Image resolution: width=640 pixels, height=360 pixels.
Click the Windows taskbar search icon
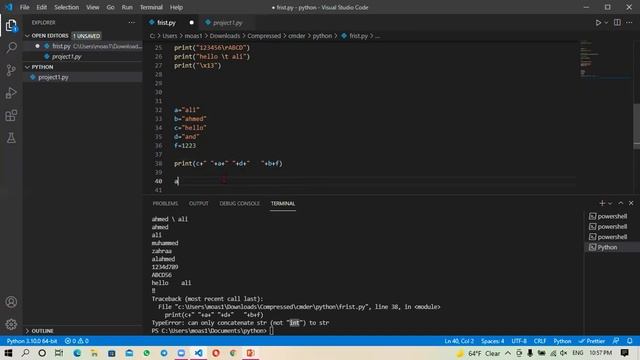(25, 353)
